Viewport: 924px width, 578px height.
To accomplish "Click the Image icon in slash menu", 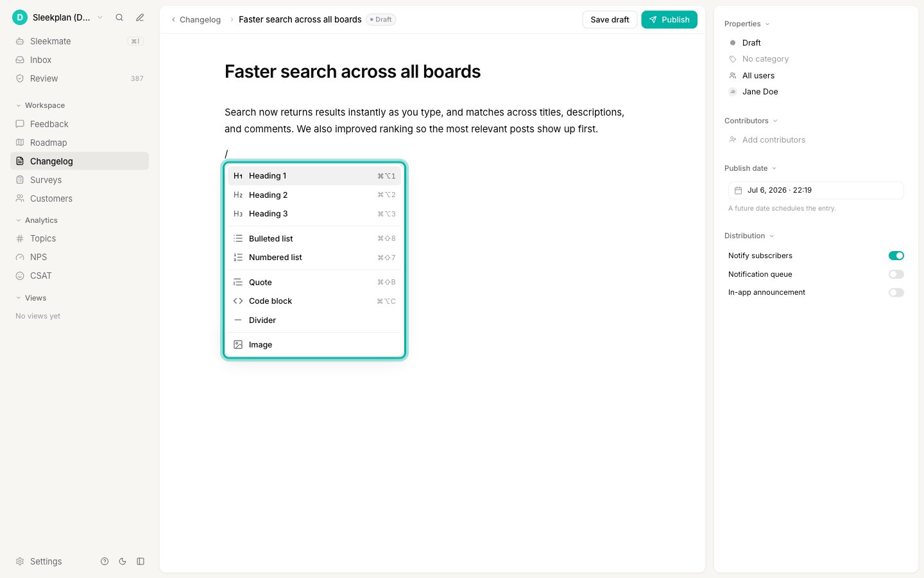I will click(238, 345).
